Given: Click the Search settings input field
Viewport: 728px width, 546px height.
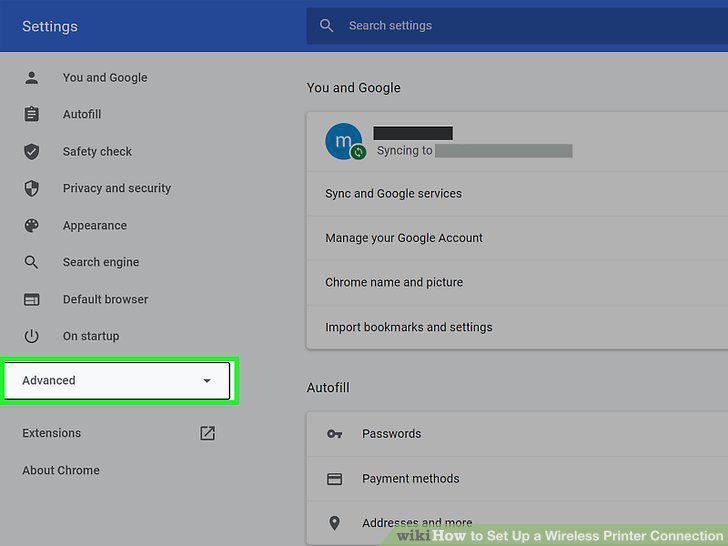Looking at the screenshot, I should (517, 26).
